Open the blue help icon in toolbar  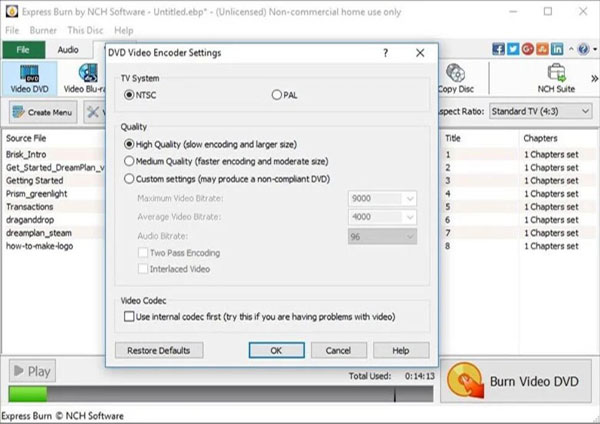click(x=583, y=49)
